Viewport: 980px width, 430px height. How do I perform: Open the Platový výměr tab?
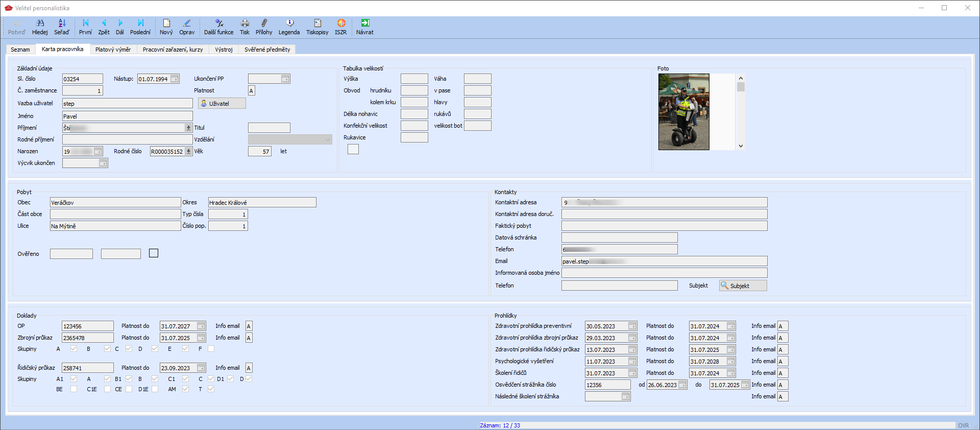point(113,50)
